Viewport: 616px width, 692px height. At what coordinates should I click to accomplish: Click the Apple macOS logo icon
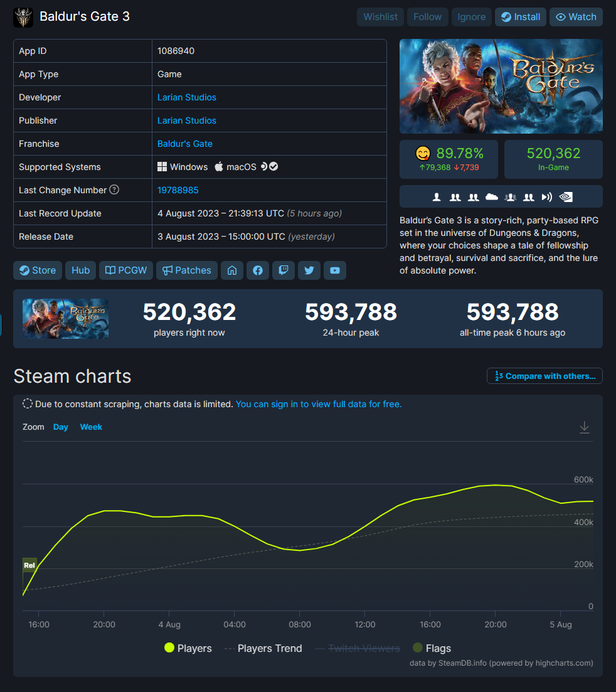(x=219, y=166)
